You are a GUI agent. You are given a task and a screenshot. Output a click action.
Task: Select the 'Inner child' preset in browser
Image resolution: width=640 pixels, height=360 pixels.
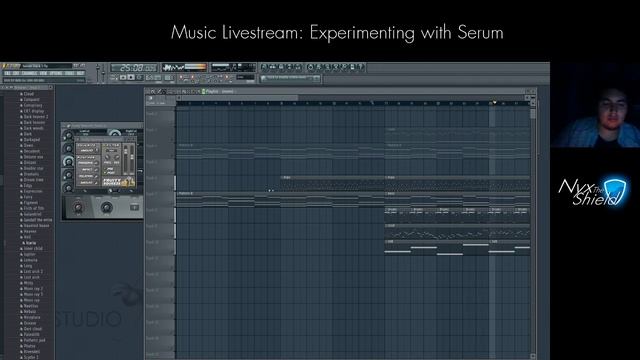(x=33, y=249)
